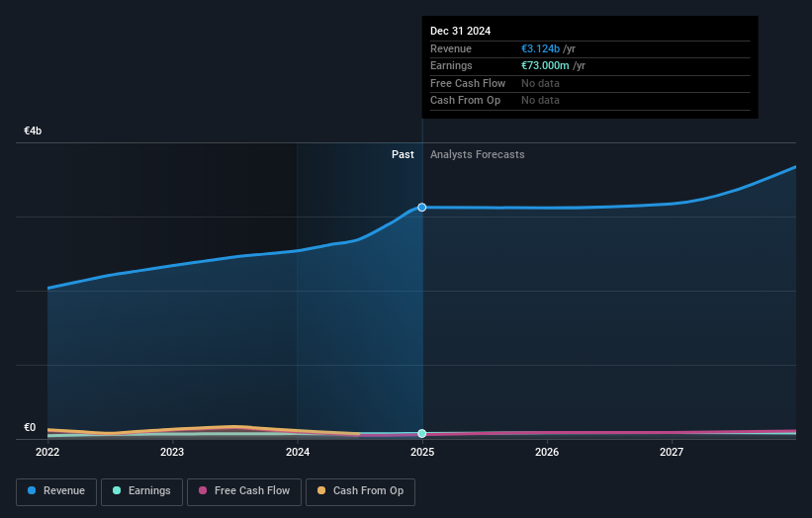Click the Earnings data point marker at 2025
Viewport: 812px width, 518px height.
point(422,433)
